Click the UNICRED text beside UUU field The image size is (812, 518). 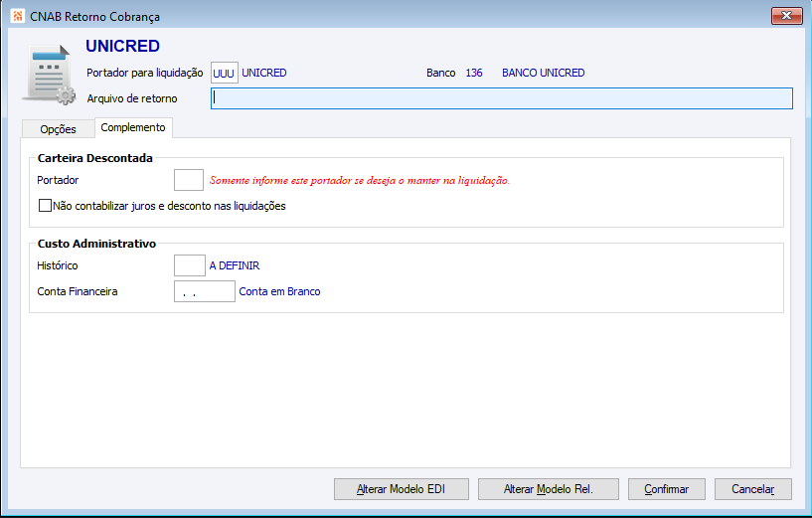point(264,73)
